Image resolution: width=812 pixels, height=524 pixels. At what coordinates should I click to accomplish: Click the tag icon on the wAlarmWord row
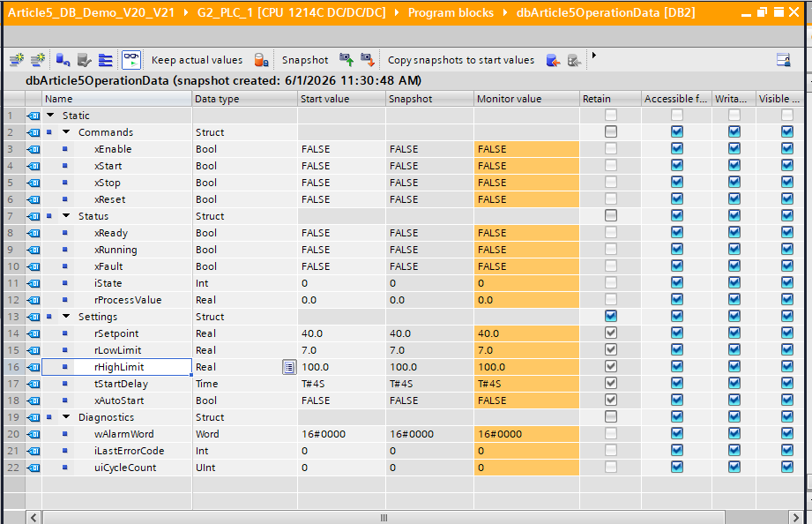(34, 434)
